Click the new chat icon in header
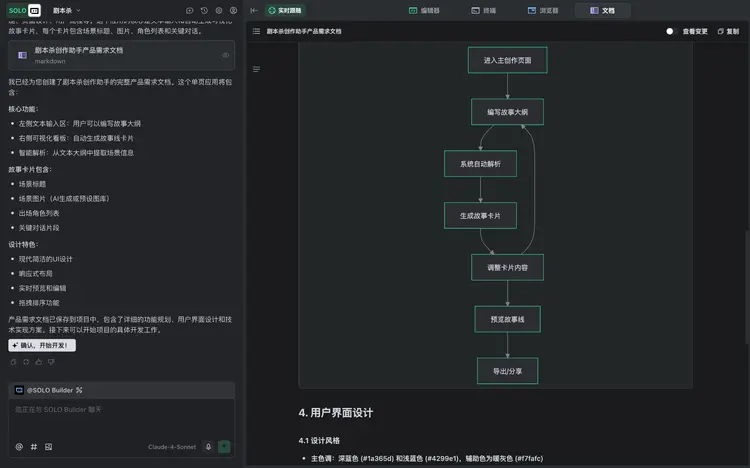 [x=190, y=10]
